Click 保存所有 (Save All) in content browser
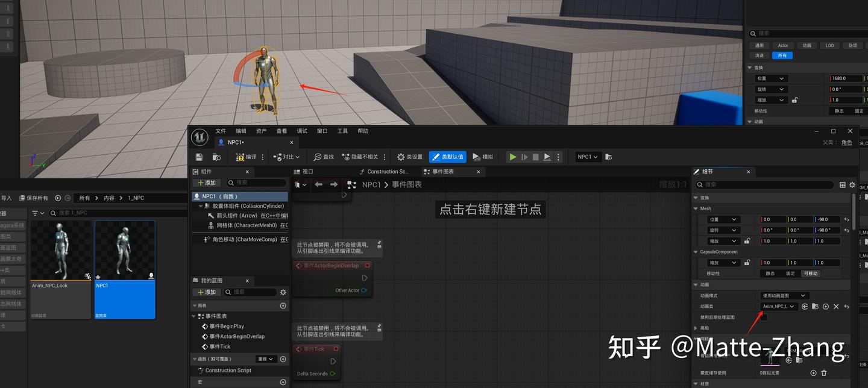868x388 pixels. coord(33,198)
